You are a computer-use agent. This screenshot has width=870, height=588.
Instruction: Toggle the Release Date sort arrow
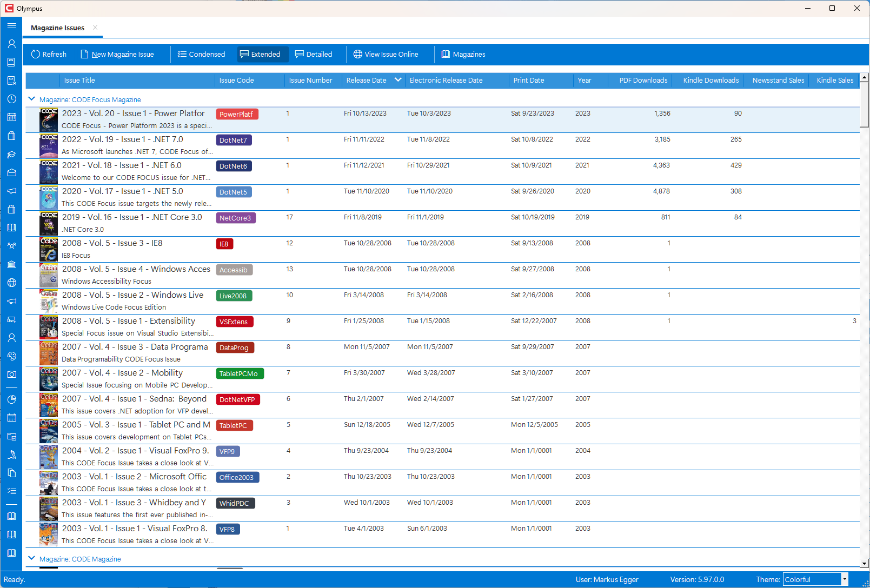(399, 80)
